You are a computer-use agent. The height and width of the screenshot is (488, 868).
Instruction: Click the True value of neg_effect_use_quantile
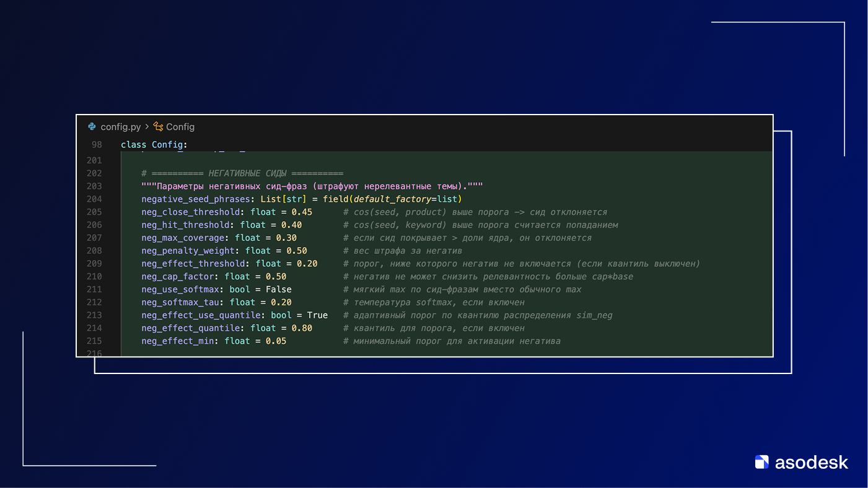tap(317, 315)
